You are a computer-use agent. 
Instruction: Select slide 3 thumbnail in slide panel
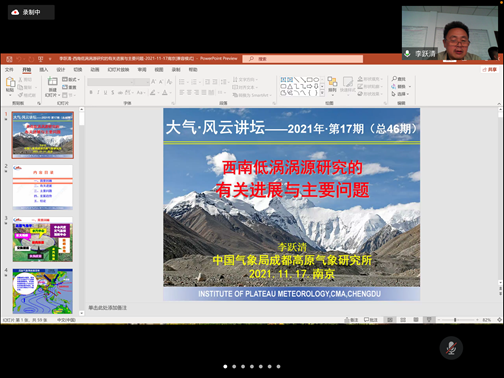[x=43, y=240]
